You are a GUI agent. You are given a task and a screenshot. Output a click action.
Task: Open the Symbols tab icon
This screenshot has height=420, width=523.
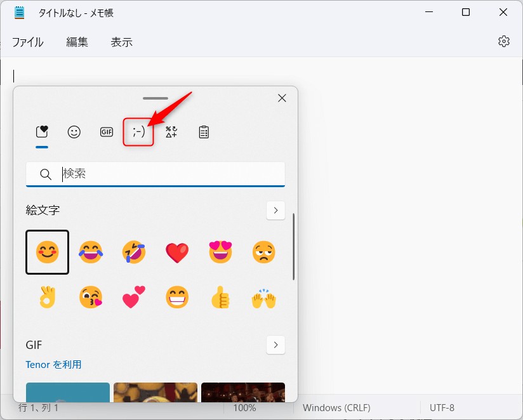click(x=171, y=132)
